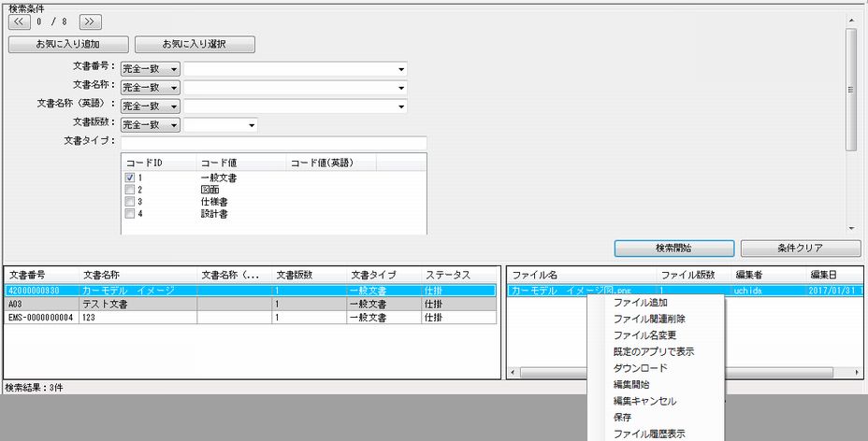This screenshot has width=868, height=441.
Task: Click お気に入り追加 button
Action: pos(68,44)
